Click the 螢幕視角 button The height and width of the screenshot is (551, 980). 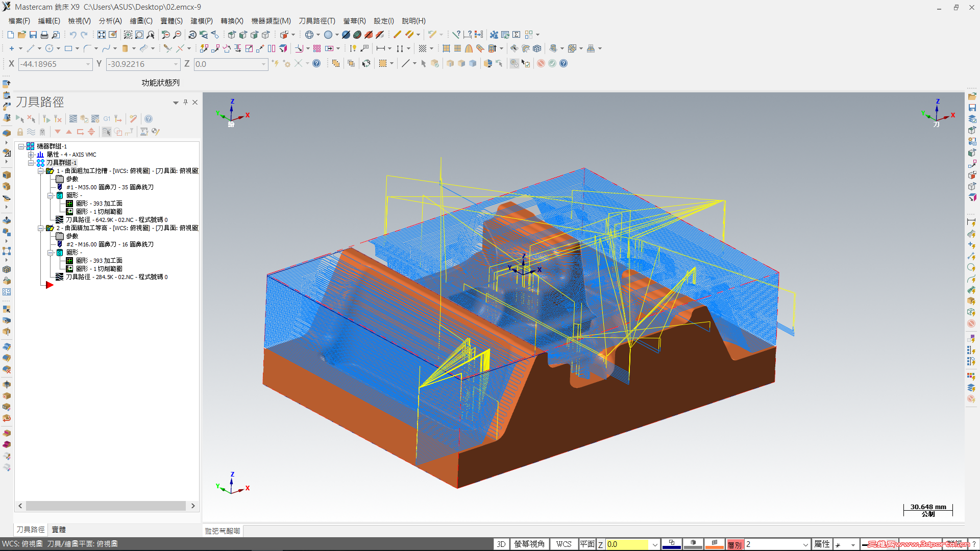529,544
